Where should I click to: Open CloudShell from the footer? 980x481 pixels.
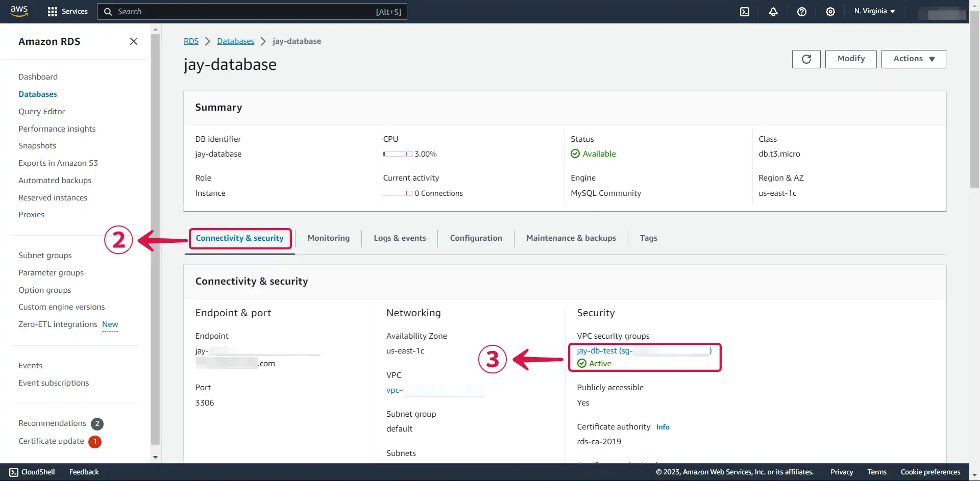click(32, 472)
